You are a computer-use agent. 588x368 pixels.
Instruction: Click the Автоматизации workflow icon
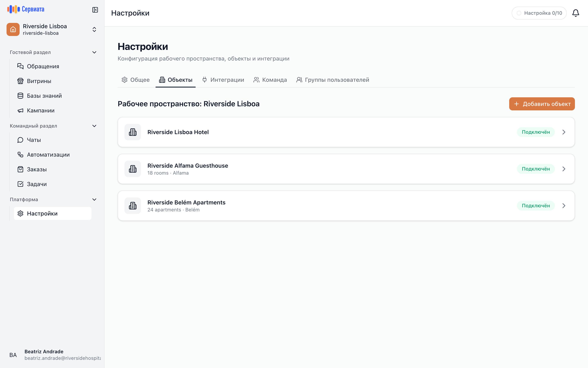(x=20, y=155)
